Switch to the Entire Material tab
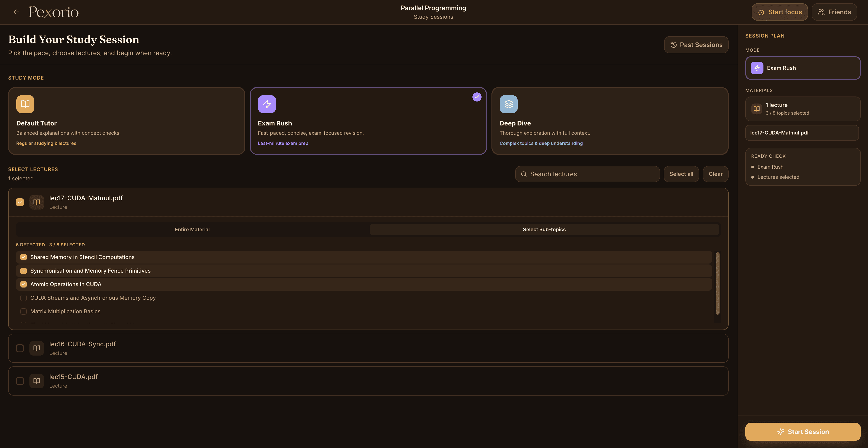This screenshot has width=868, height=448. (192, 230)
